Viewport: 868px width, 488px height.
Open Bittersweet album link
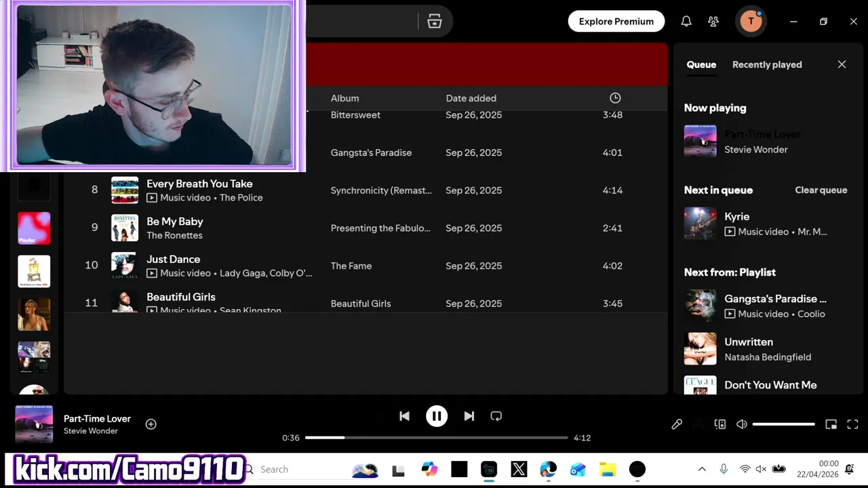click(355, 115)
